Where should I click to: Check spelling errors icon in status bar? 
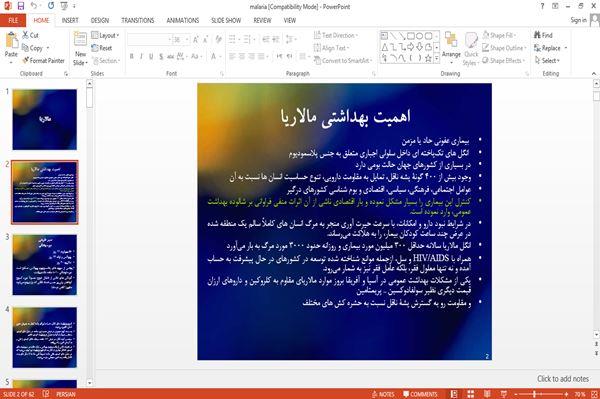tap(46, 394)
